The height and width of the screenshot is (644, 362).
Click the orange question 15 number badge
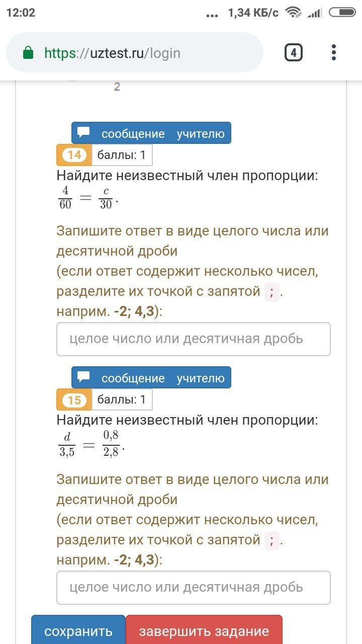point(74,400)
